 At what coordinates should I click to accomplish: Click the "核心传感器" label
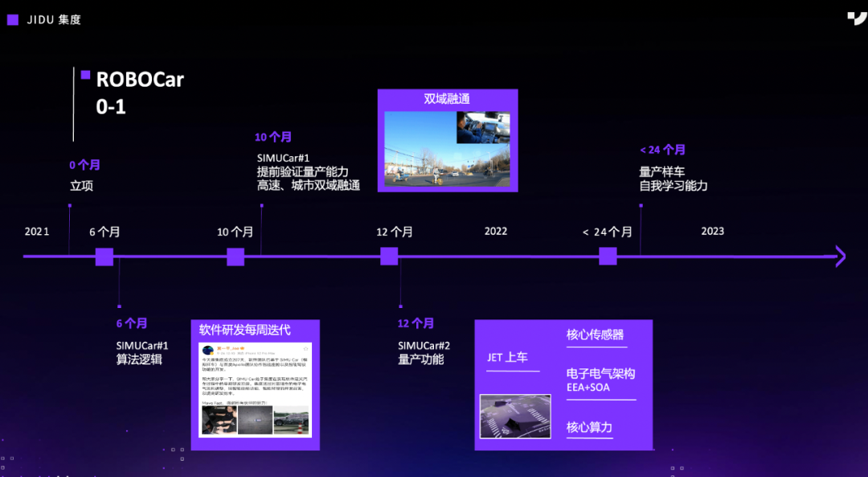click(595, 335)
